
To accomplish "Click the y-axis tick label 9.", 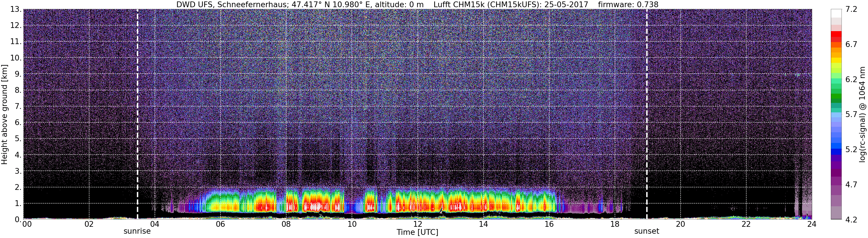I will pos(18,74).
